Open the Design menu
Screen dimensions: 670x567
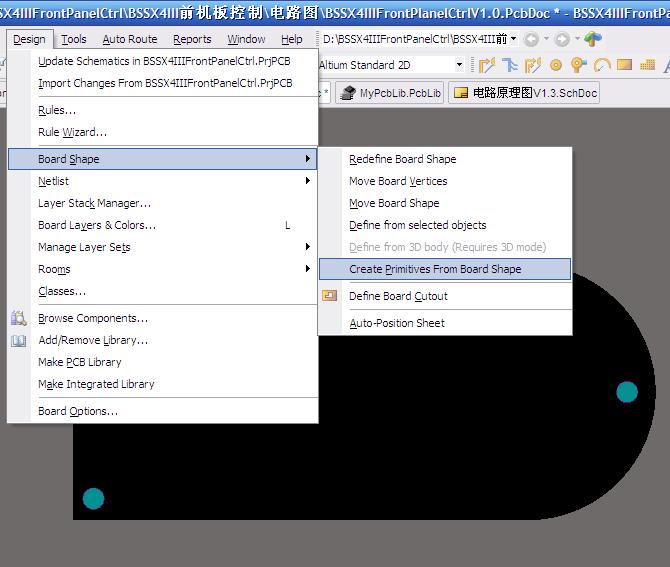29,39
